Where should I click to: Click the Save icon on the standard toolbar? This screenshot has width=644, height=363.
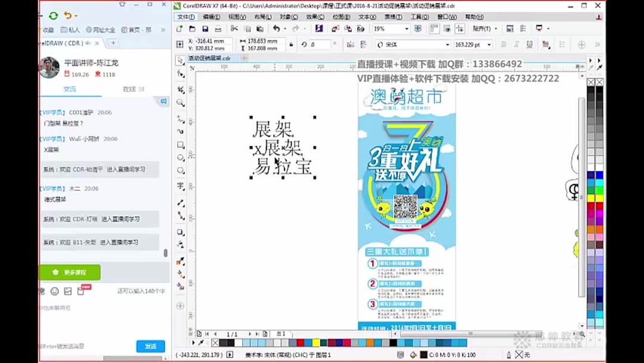pos(205,28)
